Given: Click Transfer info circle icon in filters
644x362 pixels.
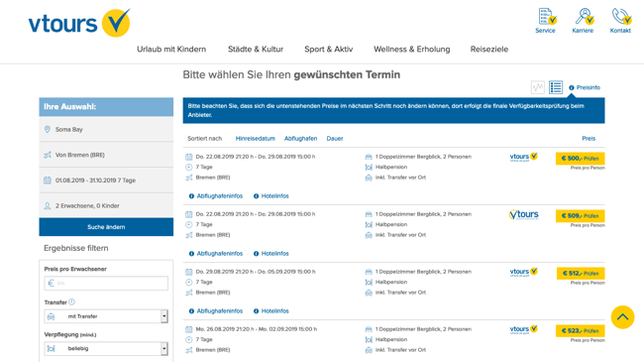Looking at the screenshot, I should pos(72,302).
